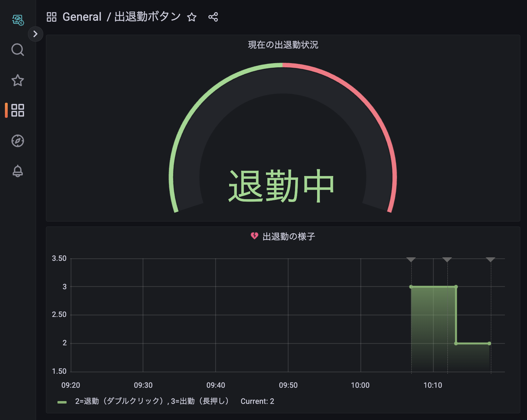Viewport: 527px width, 420px height.
Task: Mark dashboard as favorite with star
Action: coord(192,17)
